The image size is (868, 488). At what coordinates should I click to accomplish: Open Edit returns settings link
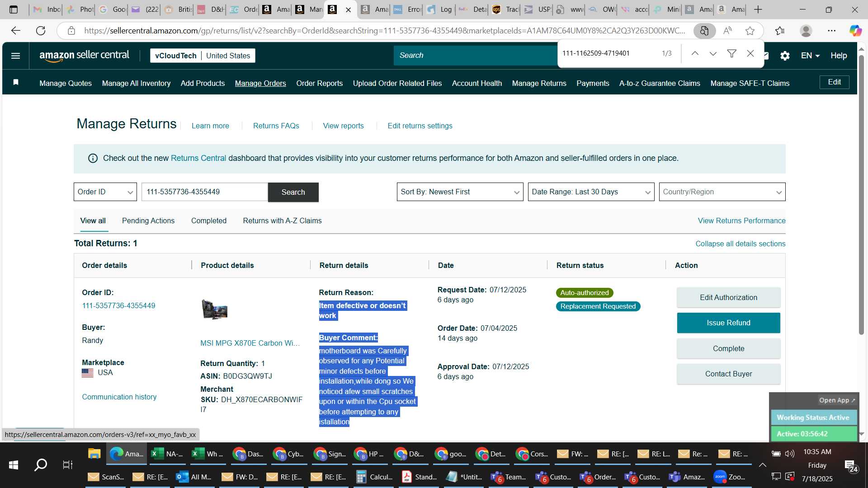coord(420,126)
